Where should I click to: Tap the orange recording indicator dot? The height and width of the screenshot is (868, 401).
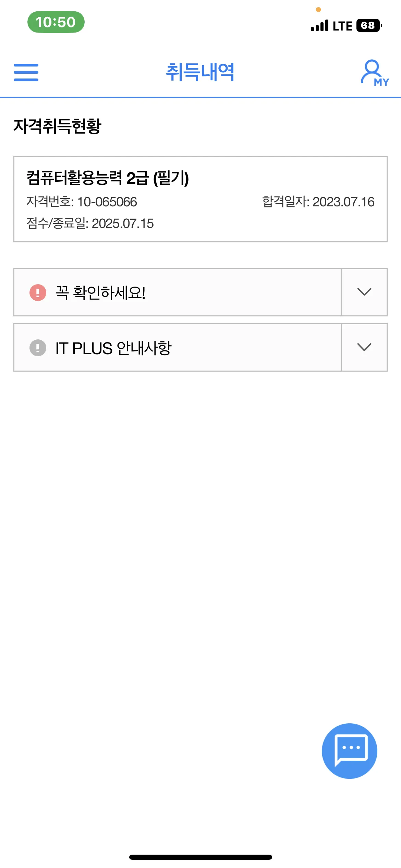click(x=318, y=10)
